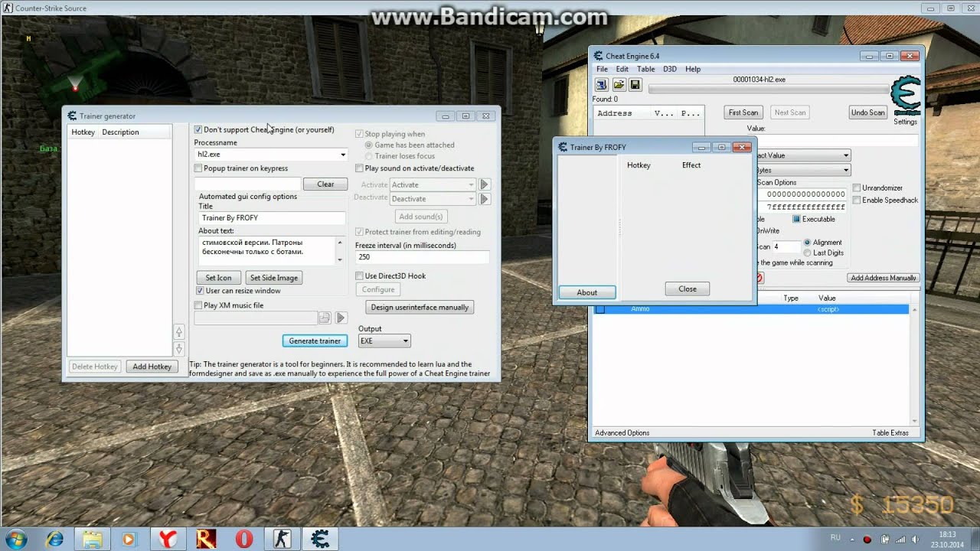This screenshot has height=551, width=980.
Task: Play the XM music file preview
Action: click(341, 318)
